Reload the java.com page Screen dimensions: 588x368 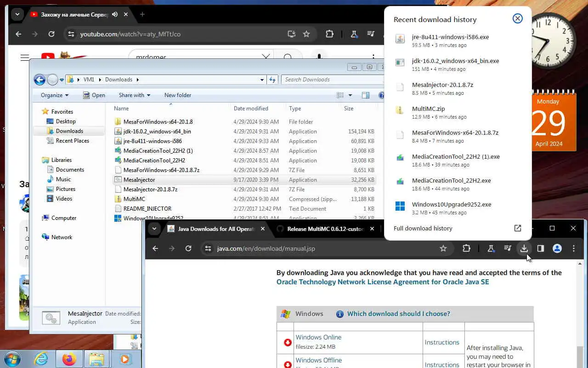188,248
